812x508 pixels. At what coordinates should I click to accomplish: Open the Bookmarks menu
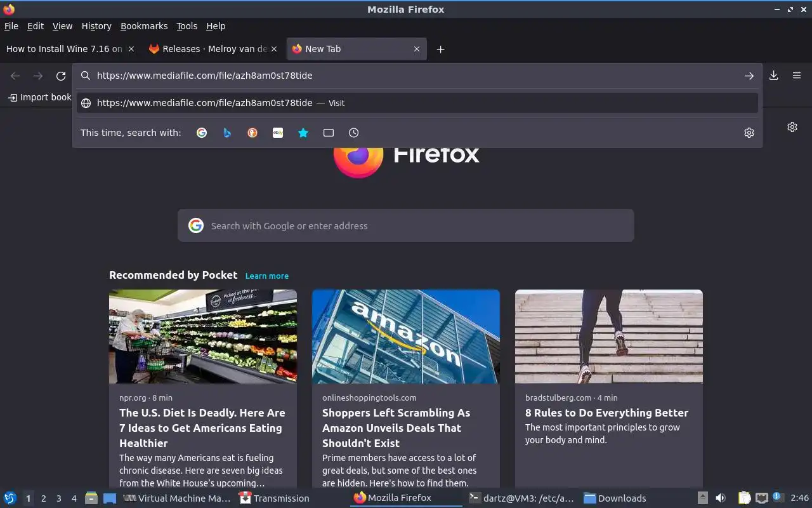click(144, 26)
